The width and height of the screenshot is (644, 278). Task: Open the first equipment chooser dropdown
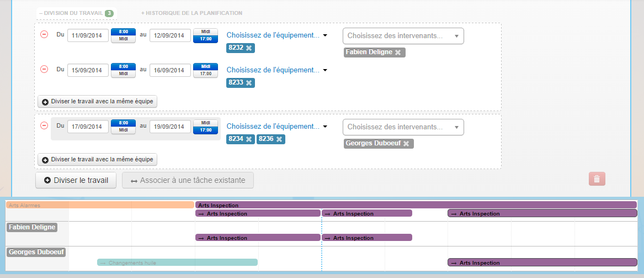(x=276, y=35)
